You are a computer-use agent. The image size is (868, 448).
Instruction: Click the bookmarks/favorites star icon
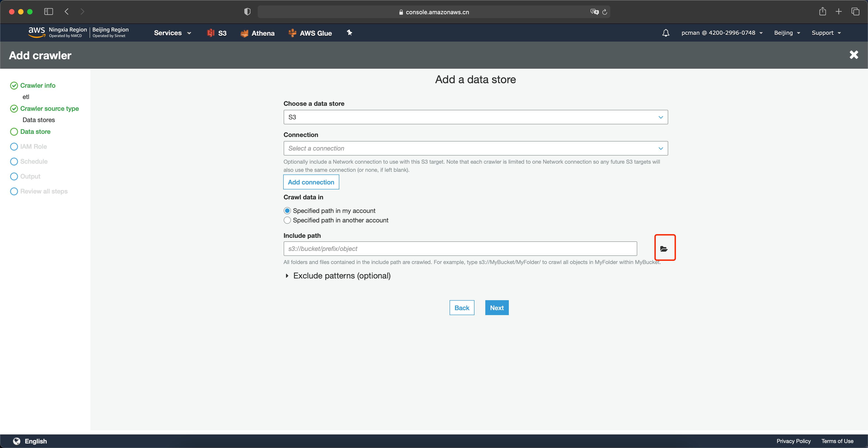point(350,33)
